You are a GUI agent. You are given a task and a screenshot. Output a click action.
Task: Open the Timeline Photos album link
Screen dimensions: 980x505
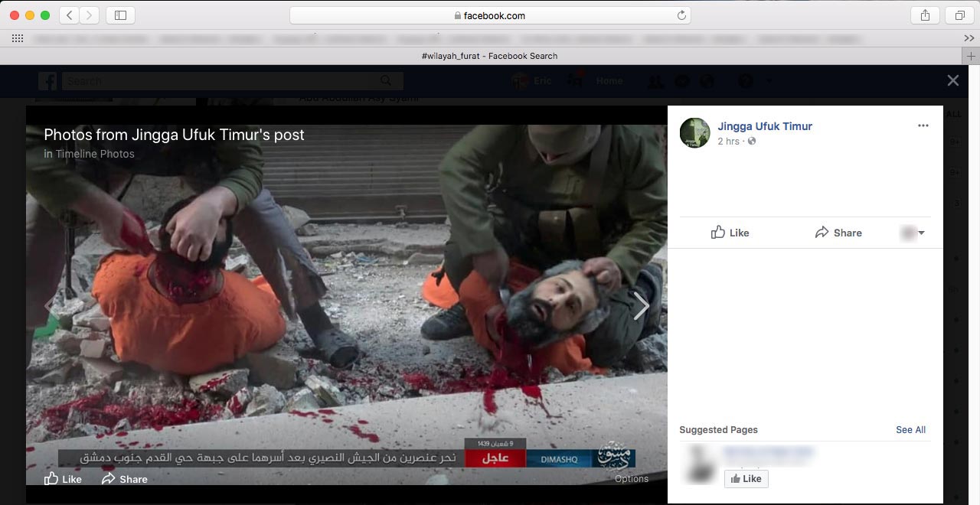coord(94,154)
